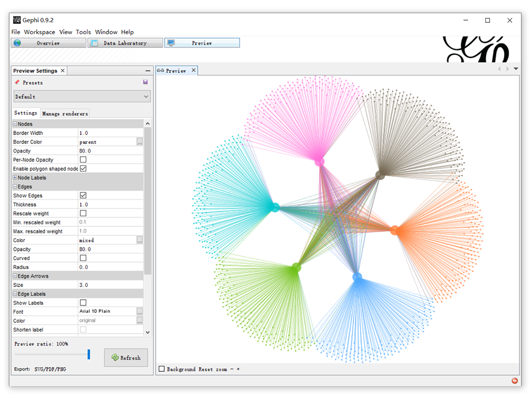The height and width of the screenshot is (399, 532).
Task: Open the Border Color ellipsis editor button
Action: point(139,142)
